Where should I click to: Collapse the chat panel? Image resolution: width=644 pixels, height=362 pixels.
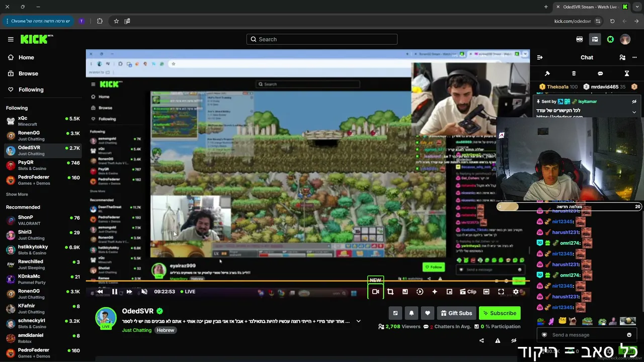click(540, 57)
